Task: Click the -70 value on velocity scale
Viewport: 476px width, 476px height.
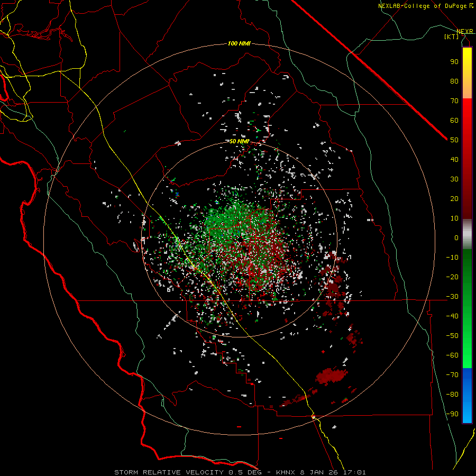Action: 452,374
